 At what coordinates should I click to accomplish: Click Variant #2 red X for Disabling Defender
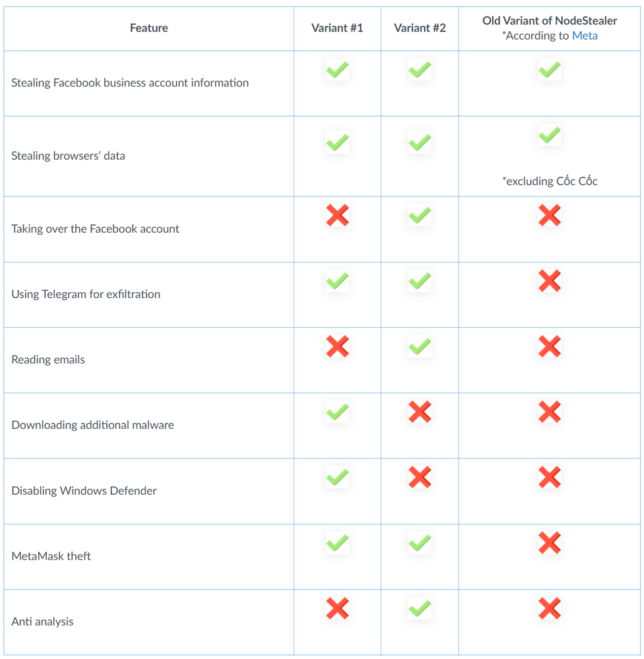coord(420,477)
